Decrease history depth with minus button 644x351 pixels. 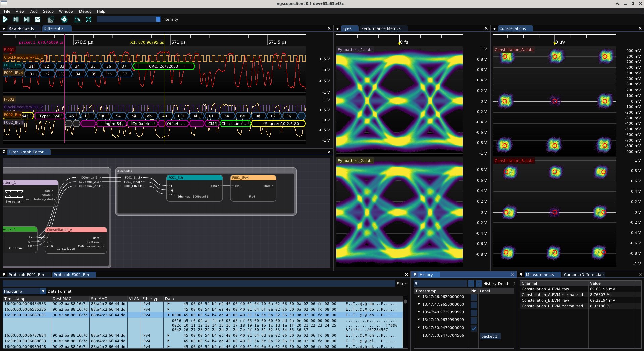pos(471,284)
